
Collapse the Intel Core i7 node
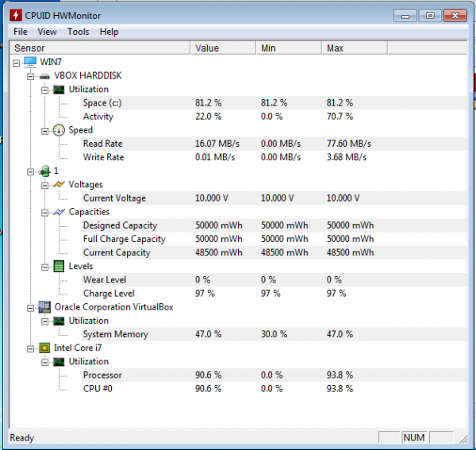(31, 348)
